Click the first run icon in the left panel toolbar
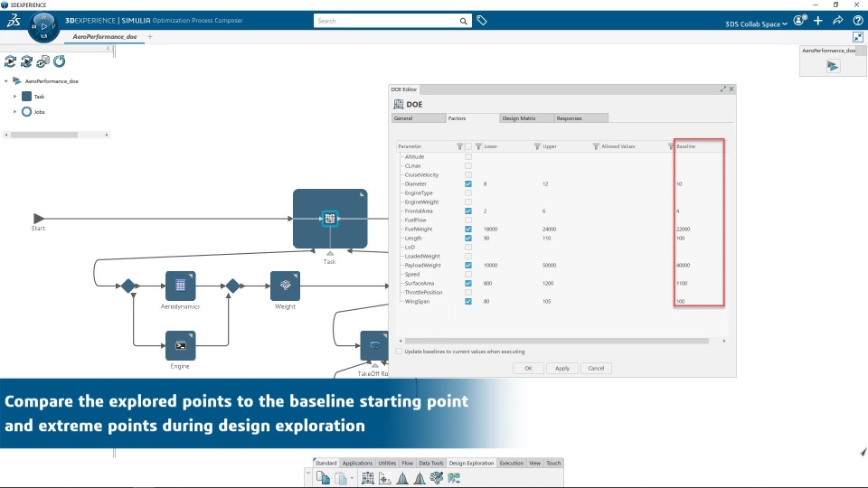This screenshot has width=868, height=488. pyautogui.click(x=10, y=61)
